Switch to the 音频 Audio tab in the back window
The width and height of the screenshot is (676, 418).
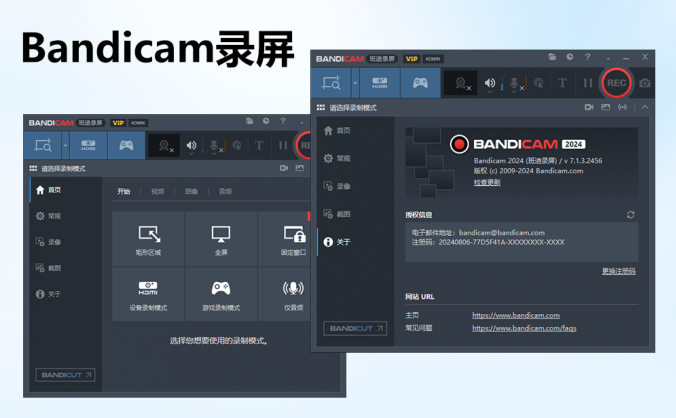[x=225, y=191]
